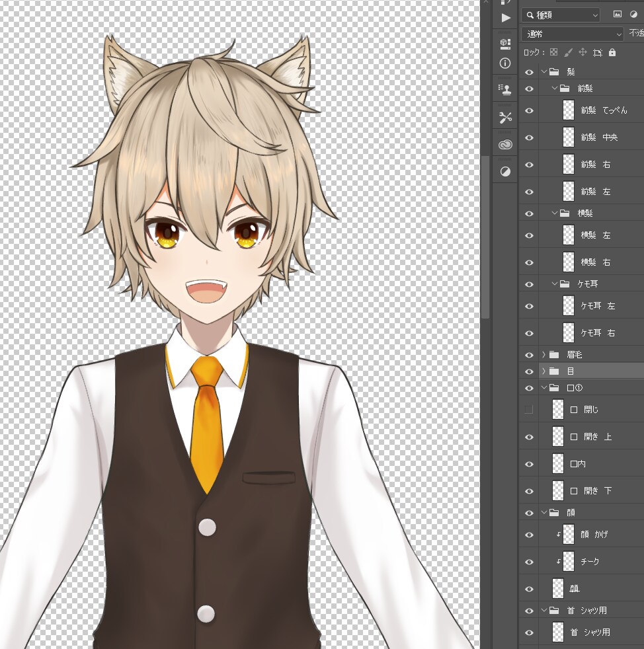Open the 通常 blend mode dropdown

pos(573,34)
